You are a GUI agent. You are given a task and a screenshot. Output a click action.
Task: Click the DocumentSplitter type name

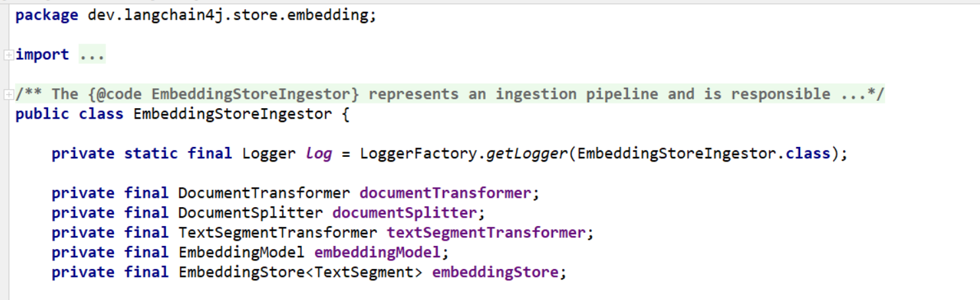(x=250, y=213)
